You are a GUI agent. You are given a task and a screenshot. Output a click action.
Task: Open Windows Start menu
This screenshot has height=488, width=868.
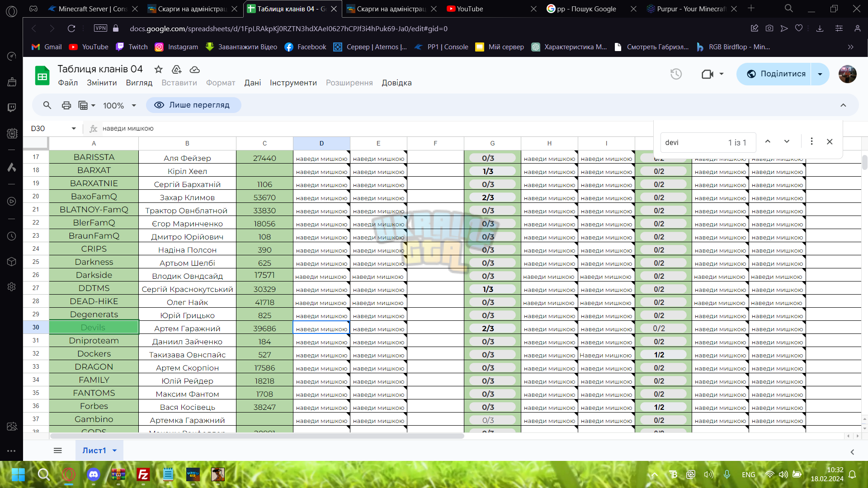pos(19,474)
